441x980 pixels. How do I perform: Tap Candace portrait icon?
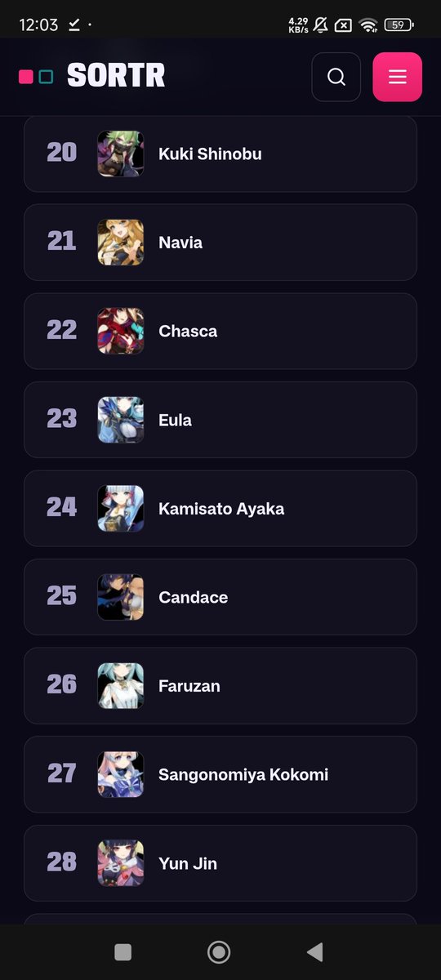click(121, 597)
